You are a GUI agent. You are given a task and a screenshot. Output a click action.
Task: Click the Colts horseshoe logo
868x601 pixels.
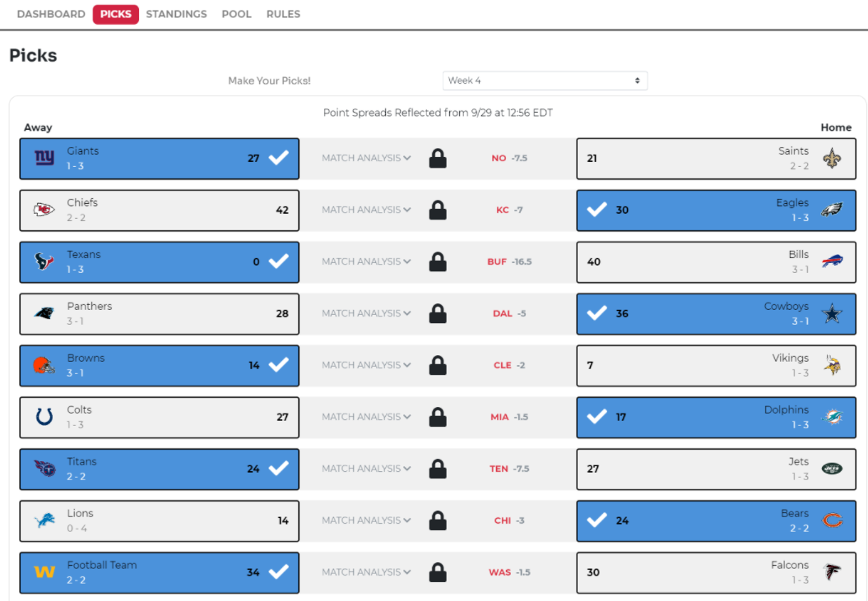pos(44,417)
